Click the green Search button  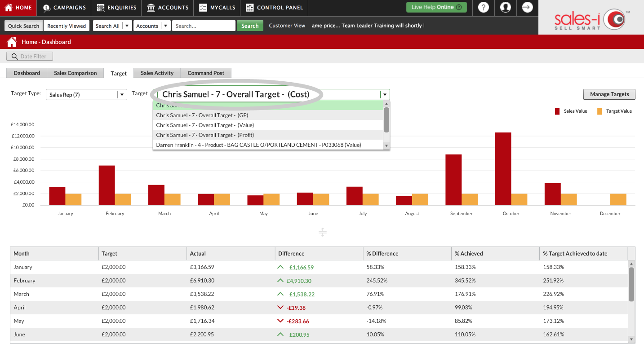250,26
